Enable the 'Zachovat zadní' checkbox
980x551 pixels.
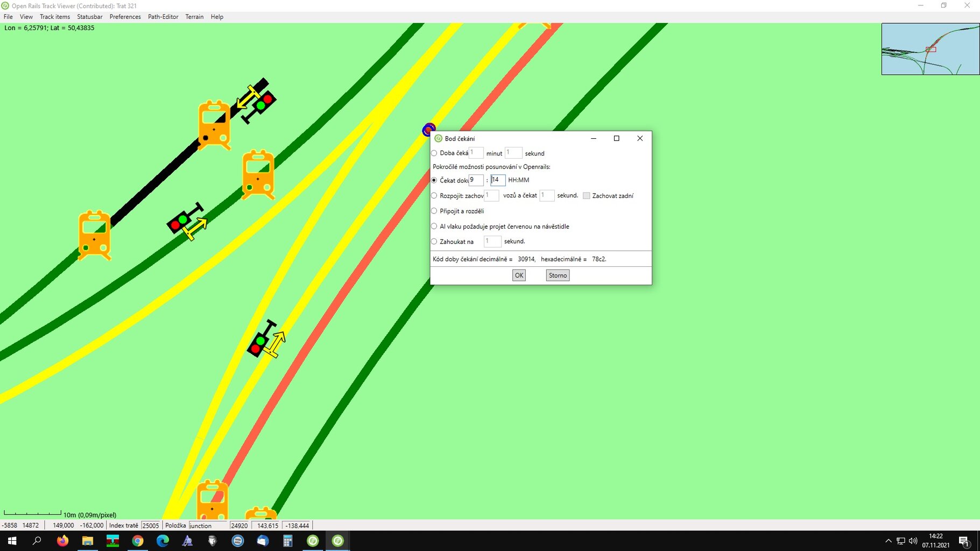click(586, 196)
